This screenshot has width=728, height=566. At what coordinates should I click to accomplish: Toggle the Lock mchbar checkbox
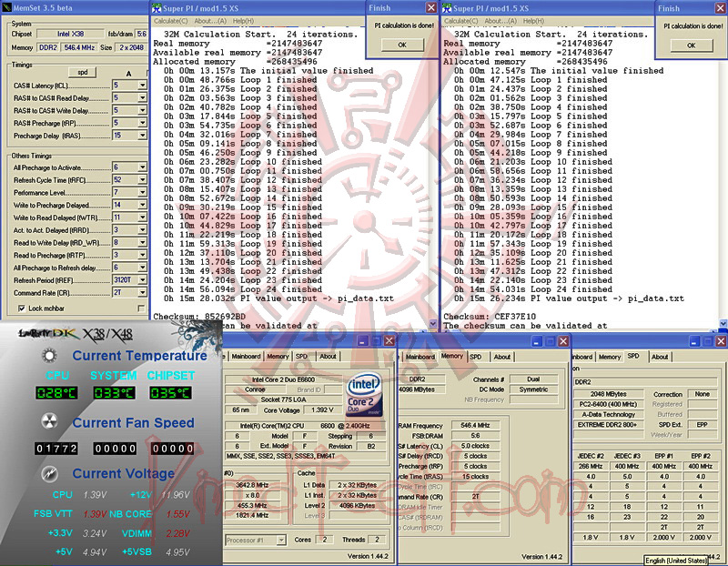coord(22,308)
